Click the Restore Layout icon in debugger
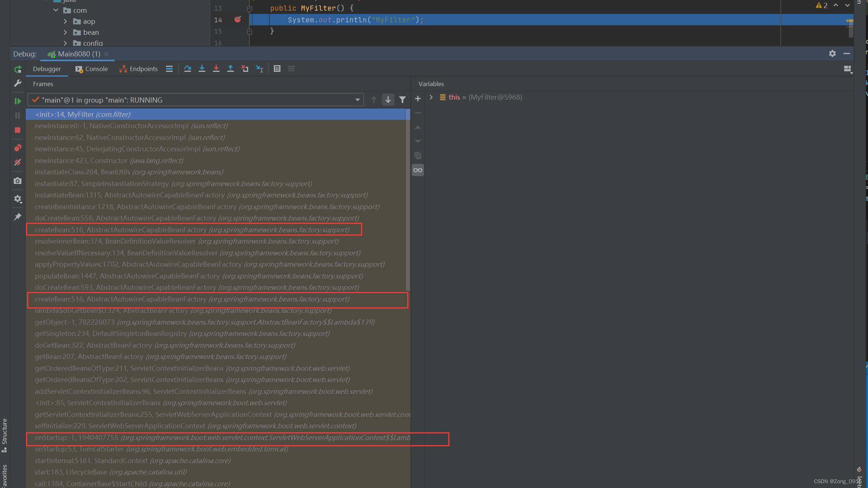Screen dimensions: 868x488 coord(847,69)
